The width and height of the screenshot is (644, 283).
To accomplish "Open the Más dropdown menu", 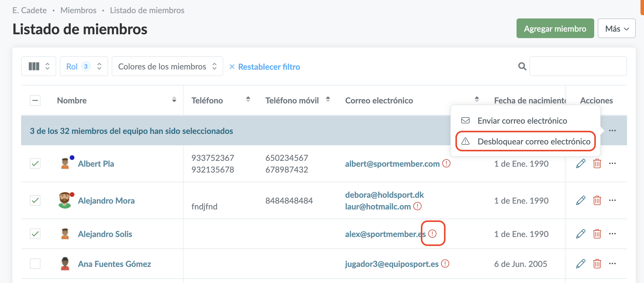I will [616, 29].
